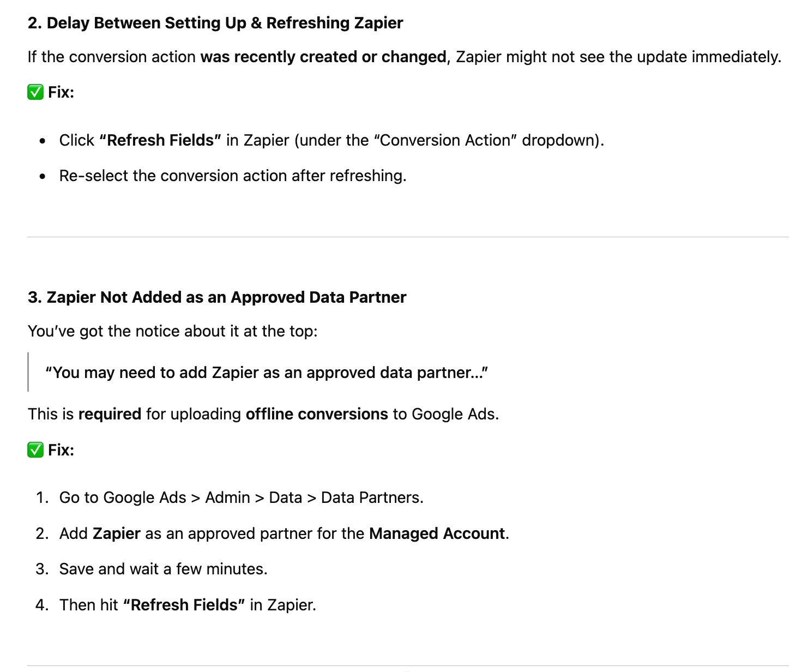Screen dimensions: 808x672
Task: Click the "Fix:" label under section 2
Action: (61, 92)
